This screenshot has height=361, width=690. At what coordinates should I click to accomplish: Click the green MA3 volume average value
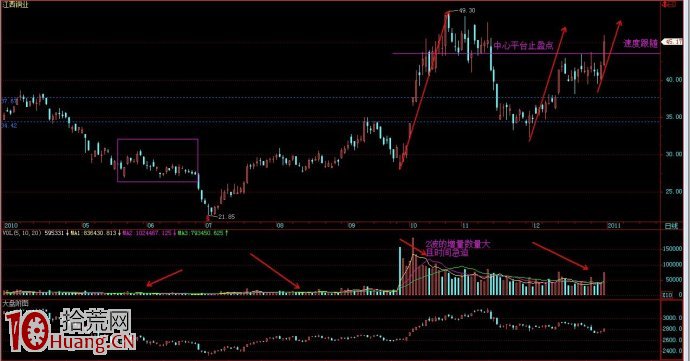(x=201, y=233)
